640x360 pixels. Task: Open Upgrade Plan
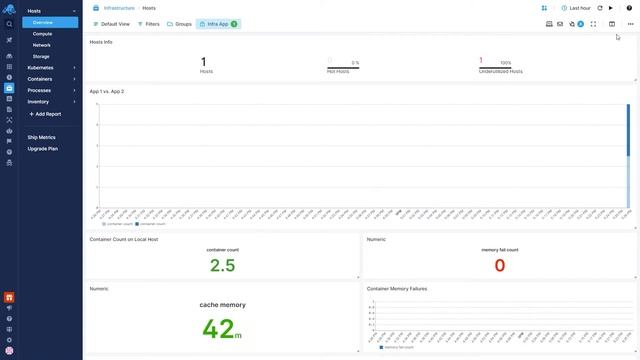pyautogui.click(x=43, y=149)
